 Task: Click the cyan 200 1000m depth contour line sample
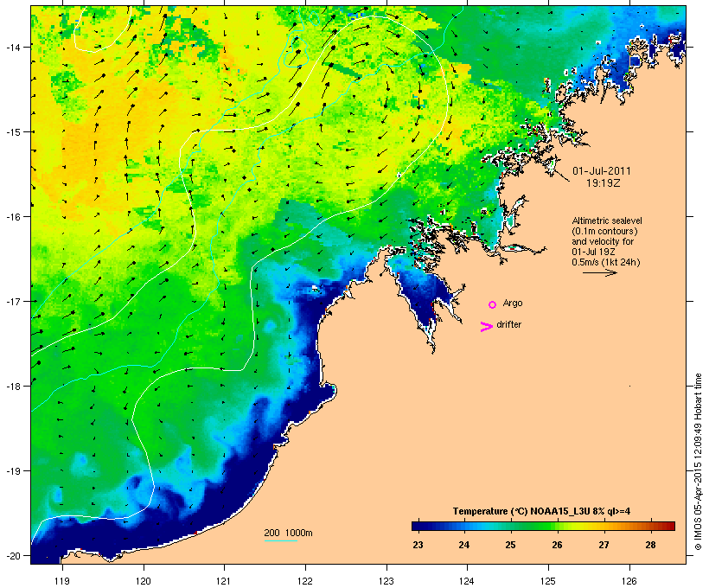[281, 541]
